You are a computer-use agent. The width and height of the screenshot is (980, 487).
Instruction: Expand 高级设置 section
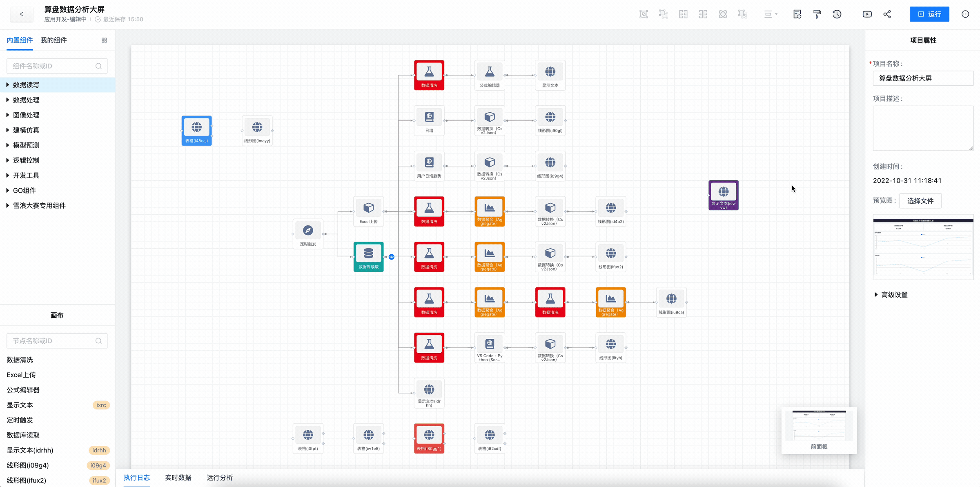tap(894, 295)
